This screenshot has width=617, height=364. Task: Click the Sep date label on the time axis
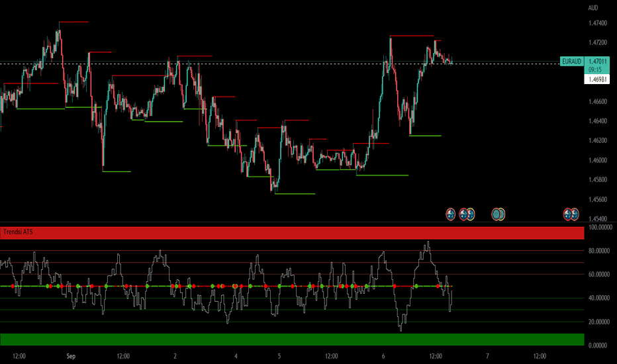(71, 356)
